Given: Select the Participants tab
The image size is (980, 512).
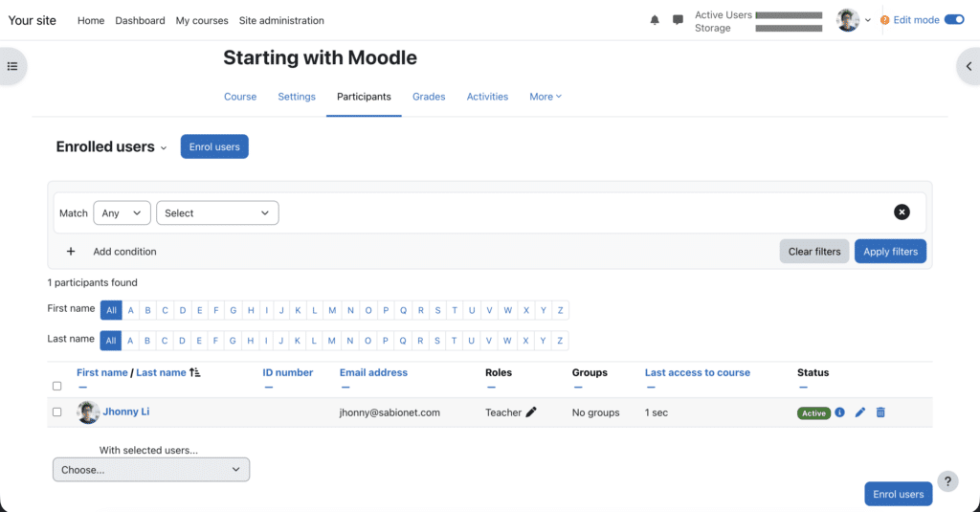Looking at the screenshot, I should click(x=364, y=97).
